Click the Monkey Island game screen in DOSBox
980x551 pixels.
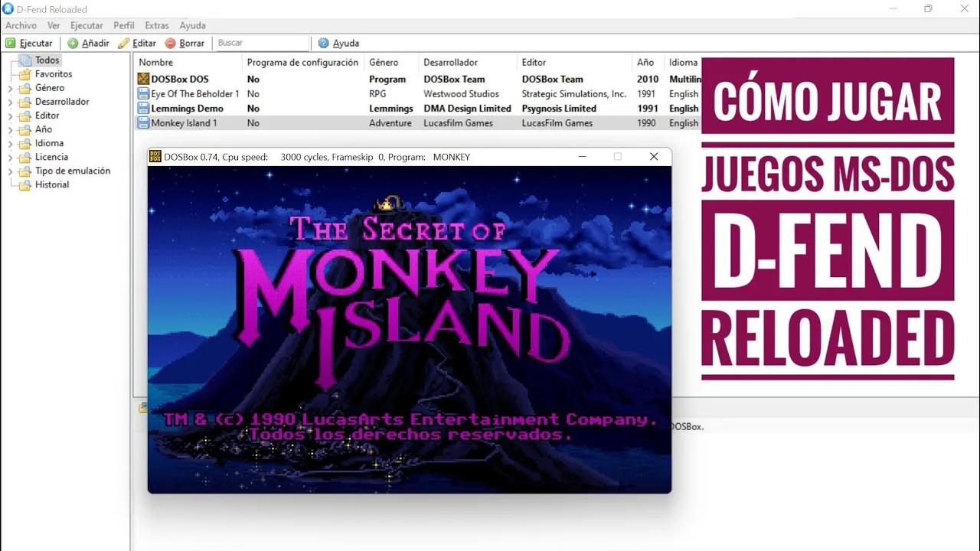tap(410, 329)
